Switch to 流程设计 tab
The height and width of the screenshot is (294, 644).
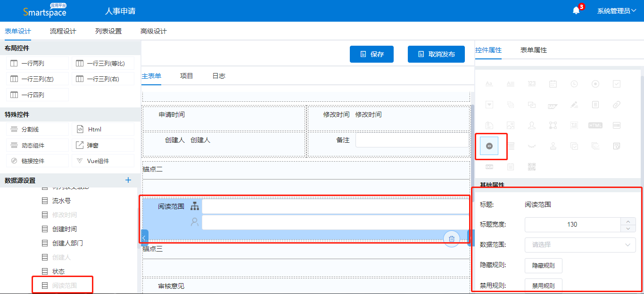(x=63, y=31)
